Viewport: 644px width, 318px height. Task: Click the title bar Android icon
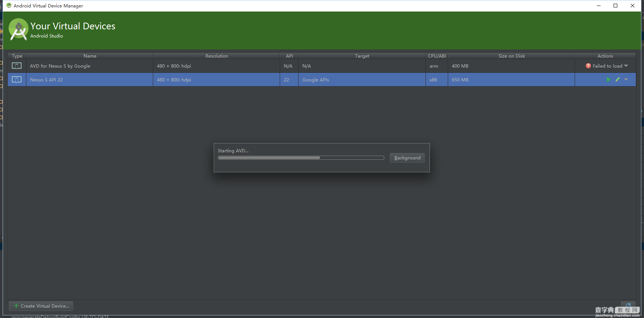point(9,6)
